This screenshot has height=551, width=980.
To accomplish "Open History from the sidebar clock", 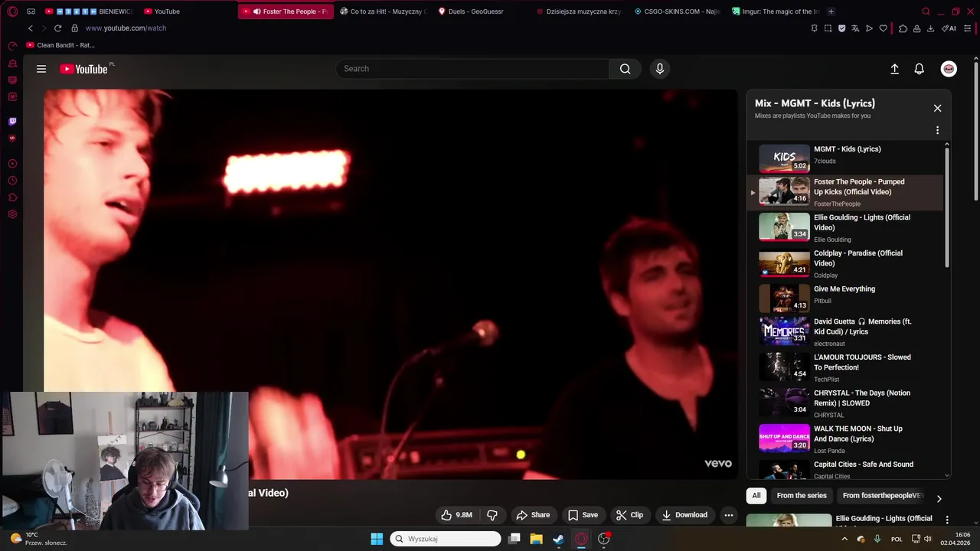I will click(x=12, y=181).
